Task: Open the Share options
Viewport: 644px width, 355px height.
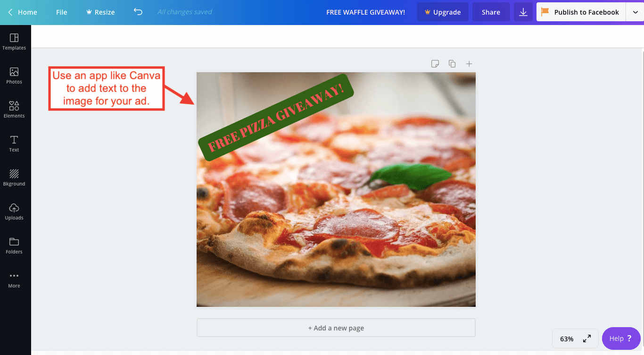Action: coord(491,12)
